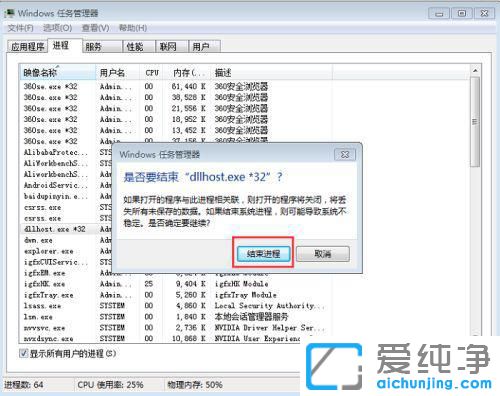Click the Local Security Authority description

pos(269,306)
